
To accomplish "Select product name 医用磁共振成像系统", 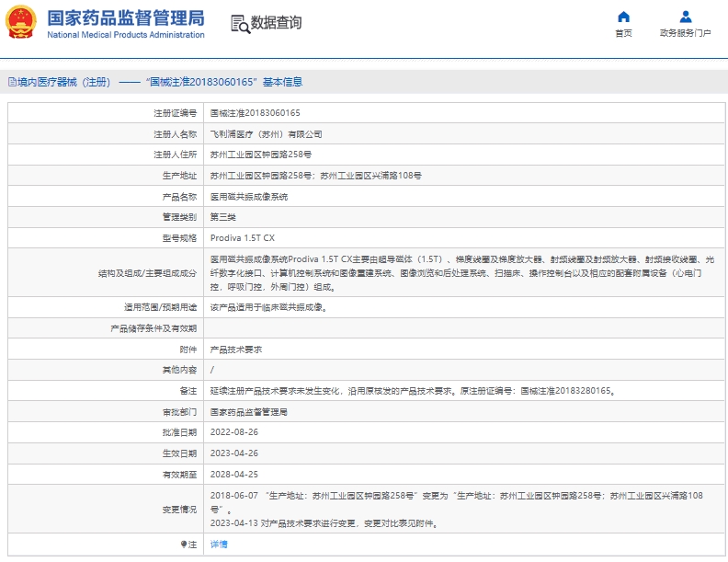I will [249, 197].
